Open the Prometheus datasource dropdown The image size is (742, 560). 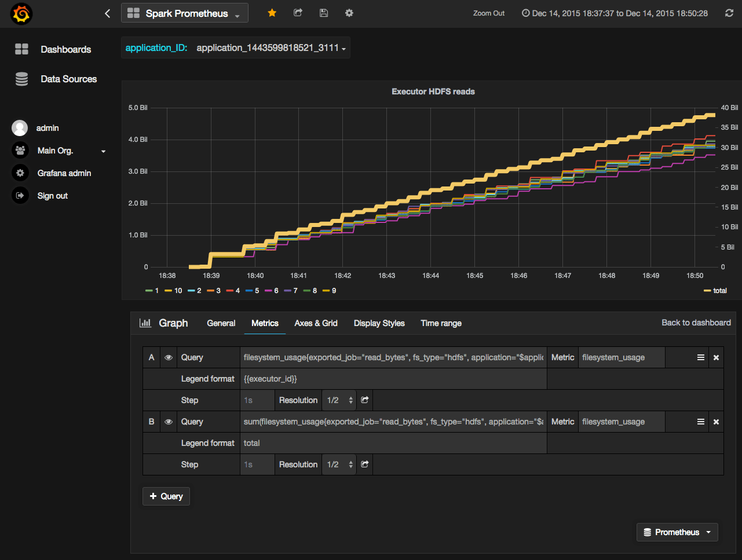click(x=677, y=532)
